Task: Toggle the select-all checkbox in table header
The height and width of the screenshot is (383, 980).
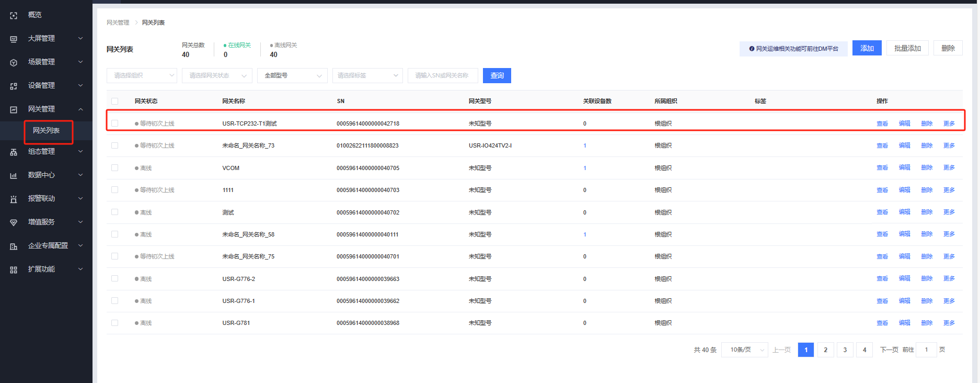Action: pos(114,102)
